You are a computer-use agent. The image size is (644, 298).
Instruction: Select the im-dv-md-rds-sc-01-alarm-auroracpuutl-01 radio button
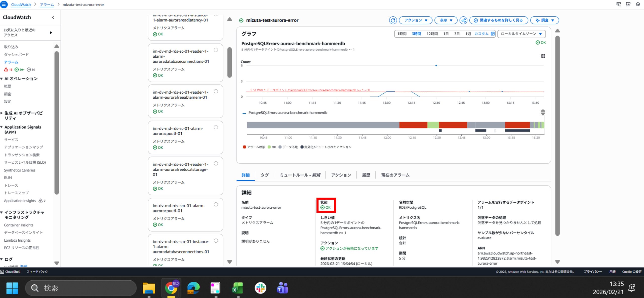pos(216,127)
